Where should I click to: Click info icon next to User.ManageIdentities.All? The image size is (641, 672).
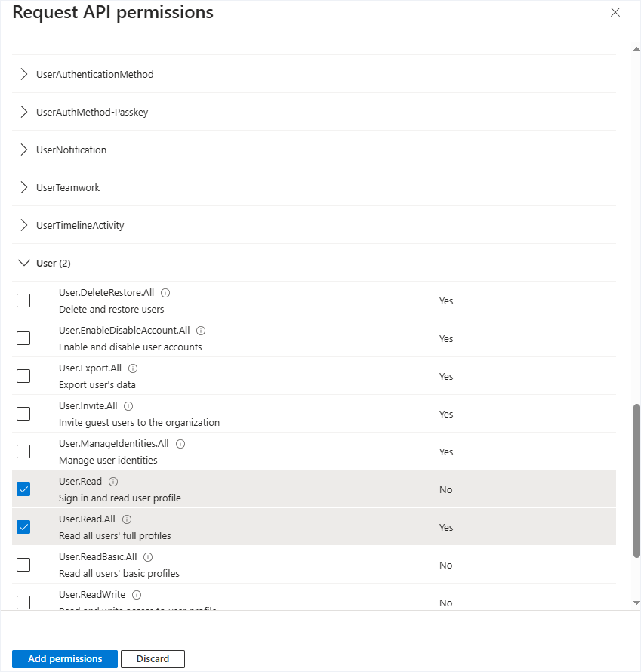pyautogui.click(x=180, y=444)
